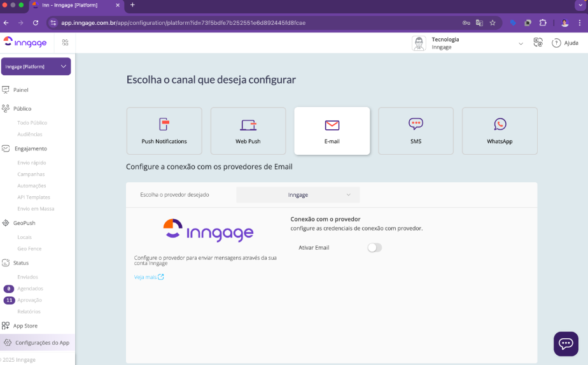Click the Ajuda question mark icon
588x365 pixels.
556,43
